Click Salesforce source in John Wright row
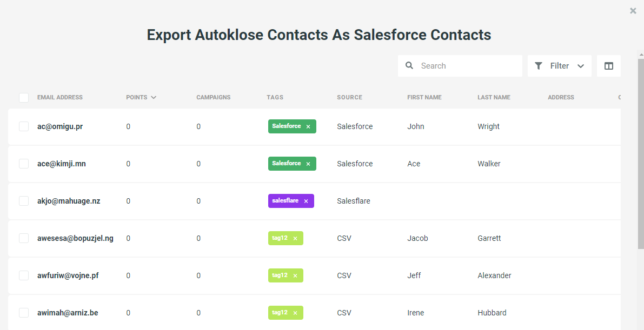This screenshot has width=644, height=330. (355, 126)
